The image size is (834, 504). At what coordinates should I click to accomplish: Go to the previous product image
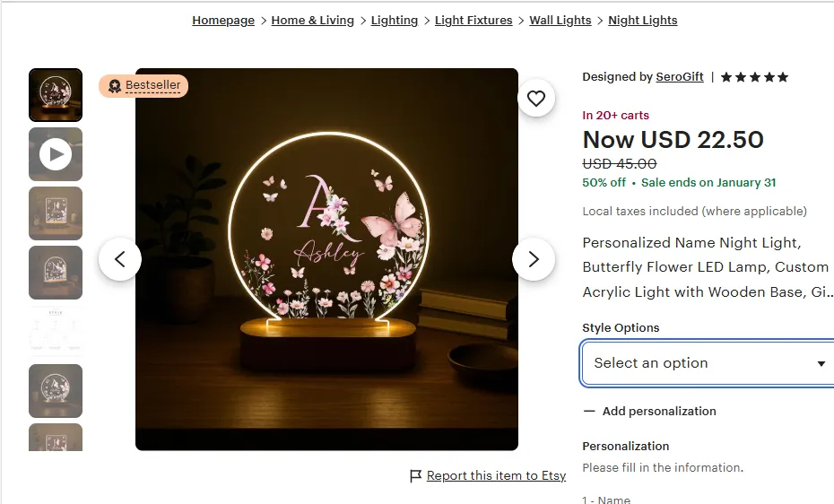click(120, 259)
